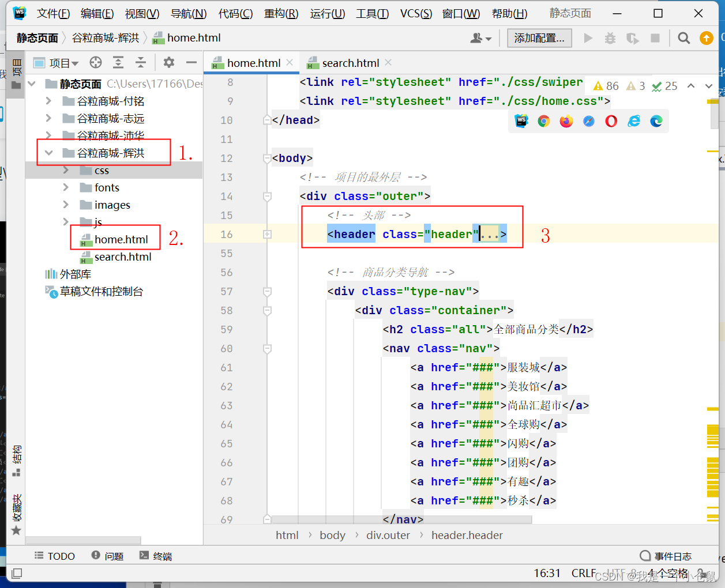Hide the project panel with minus icon
This screenshot has height=588, width=725.
(191, 62)
